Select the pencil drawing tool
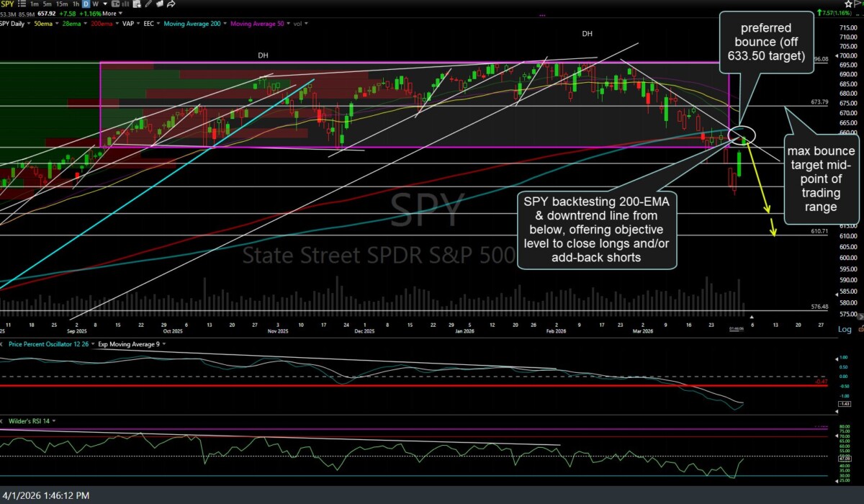Viewport: 864px width, 504px height. click(x=148, y=4)
